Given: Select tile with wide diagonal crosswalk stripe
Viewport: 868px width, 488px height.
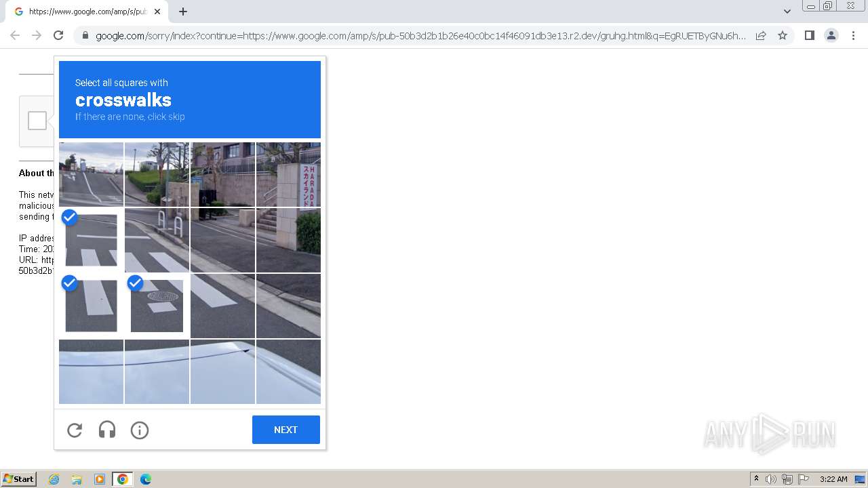Looking at the screenshot, I should point(222,306).
